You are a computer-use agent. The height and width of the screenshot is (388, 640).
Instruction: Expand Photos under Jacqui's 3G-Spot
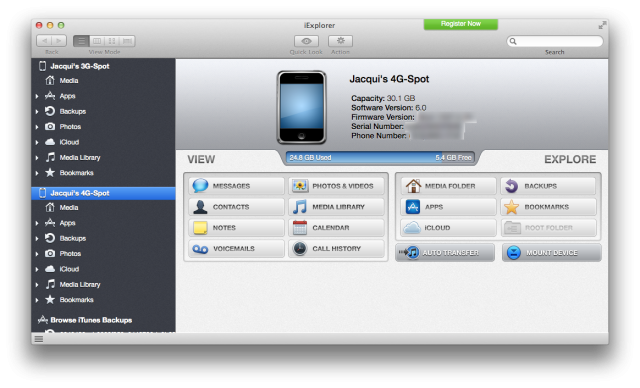pyautogui.click(x=37, y=127)
